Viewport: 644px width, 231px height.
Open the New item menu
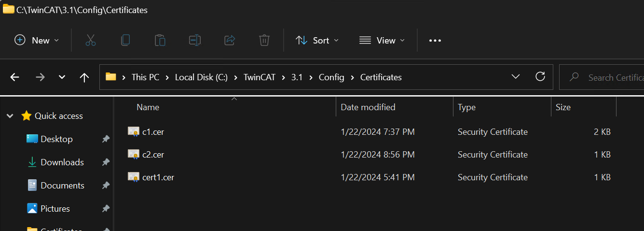pos(37,40)
